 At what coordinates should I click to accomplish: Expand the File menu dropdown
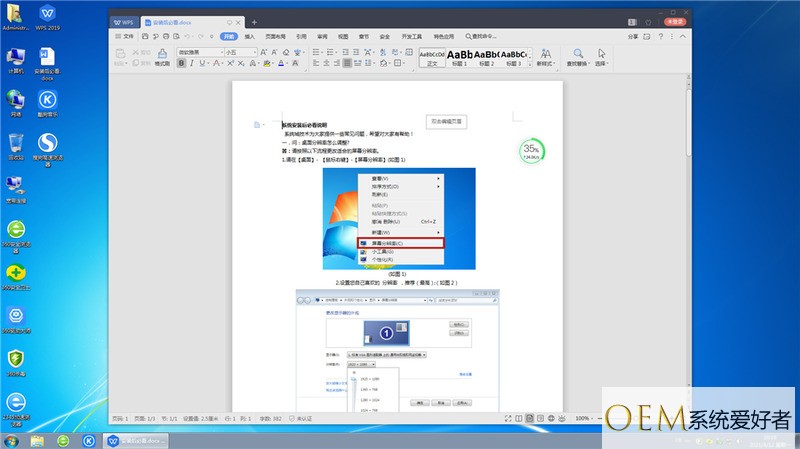126,36
